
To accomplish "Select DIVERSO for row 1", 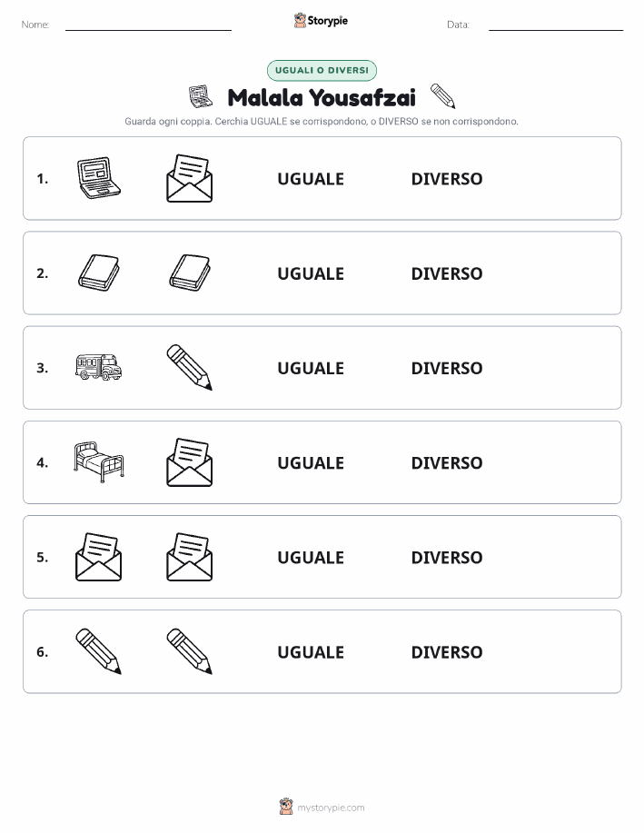I will pyautogui.click(x=447, y=179).
